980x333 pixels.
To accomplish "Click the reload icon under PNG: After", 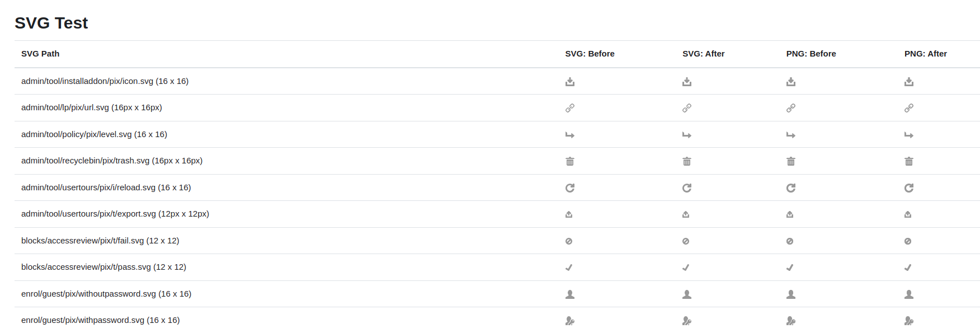I will coord(909,188).
